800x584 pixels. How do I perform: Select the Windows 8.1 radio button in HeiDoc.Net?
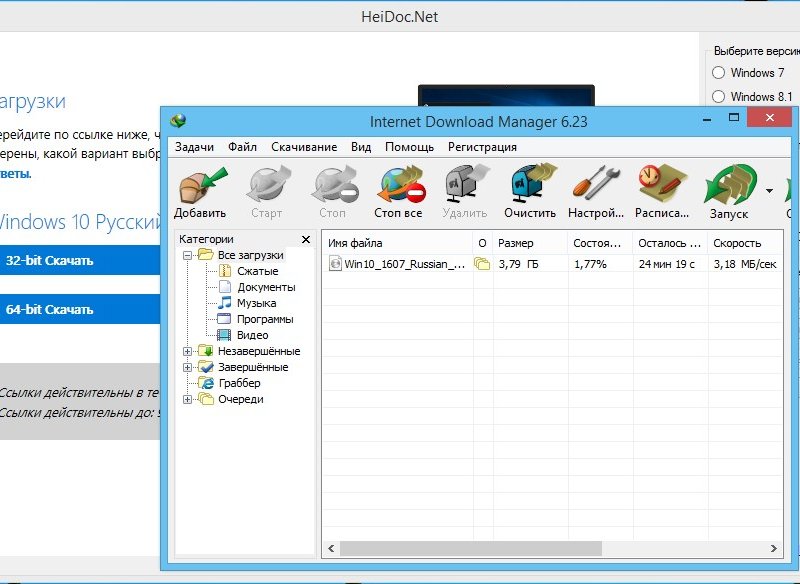pos(718,96)
